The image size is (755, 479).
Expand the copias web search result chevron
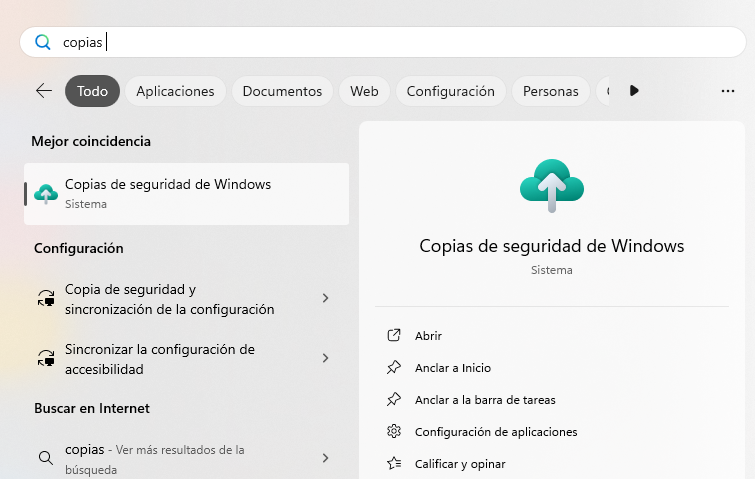click(325, 458)
